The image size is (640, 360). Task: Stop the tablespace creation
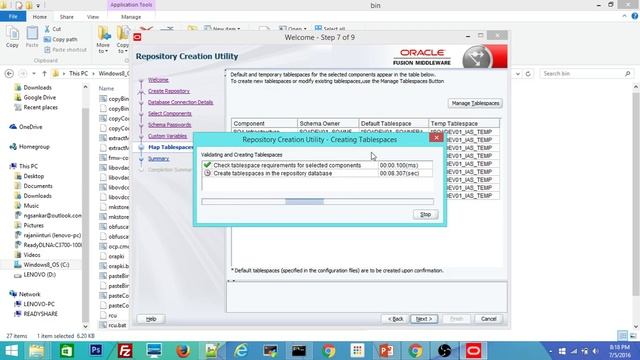[x=425, y=214]
